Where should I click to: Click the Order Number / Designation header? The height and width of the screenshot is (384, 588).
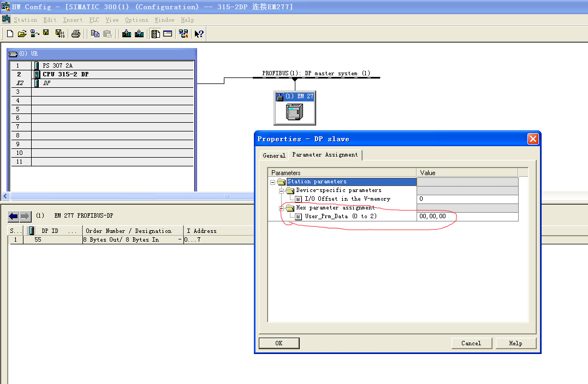(133, 231)
